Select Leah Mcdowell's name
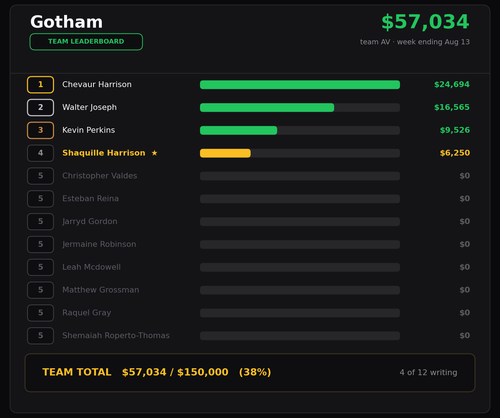This screenshot has height=418, width=500. pos(91,267)
